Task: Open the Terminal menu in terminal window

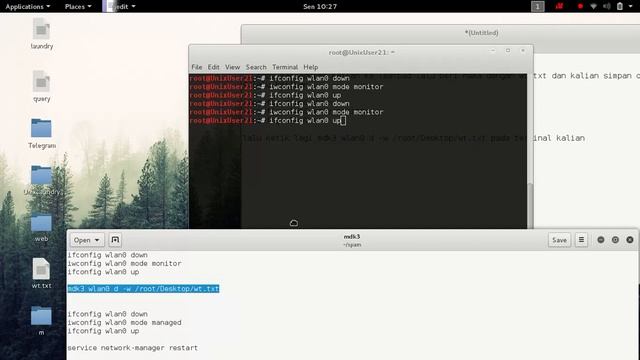Action: (285, 67)
